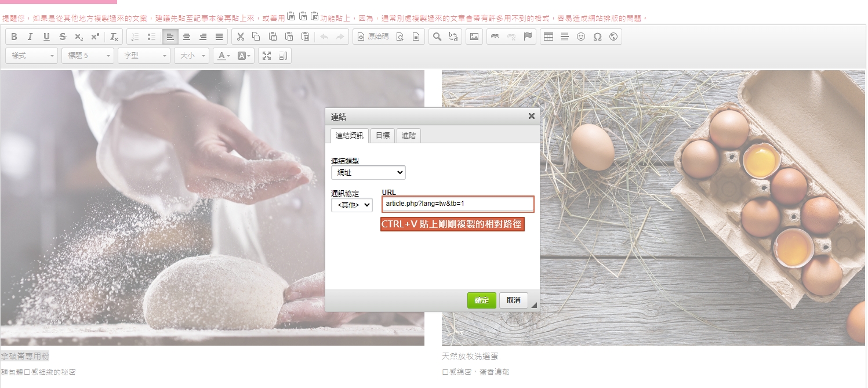Toggle maximize editor size

coord(267,56)
